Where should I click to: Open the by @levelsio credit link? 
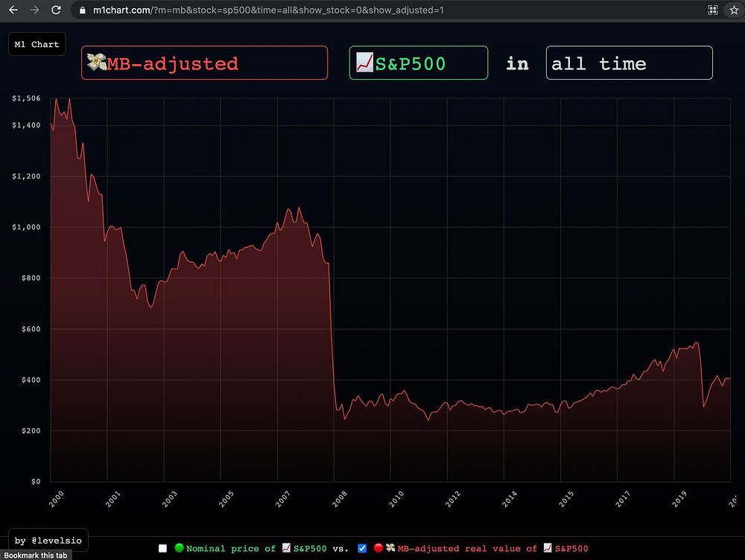(48, 541)
